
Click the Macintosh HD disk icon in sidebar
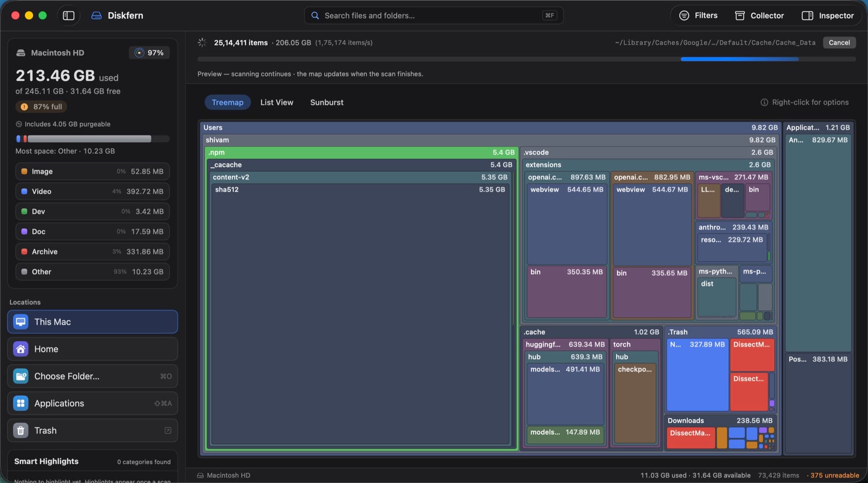coord(21,53)
